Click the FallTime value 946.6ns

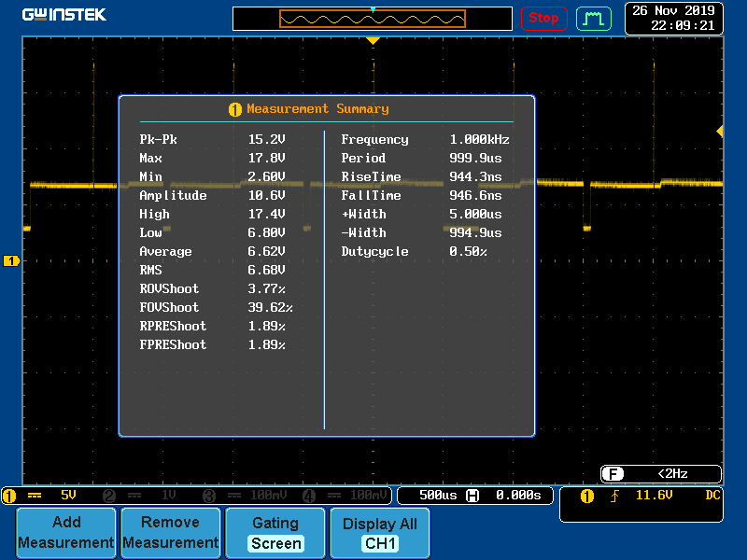coord(475,195)
